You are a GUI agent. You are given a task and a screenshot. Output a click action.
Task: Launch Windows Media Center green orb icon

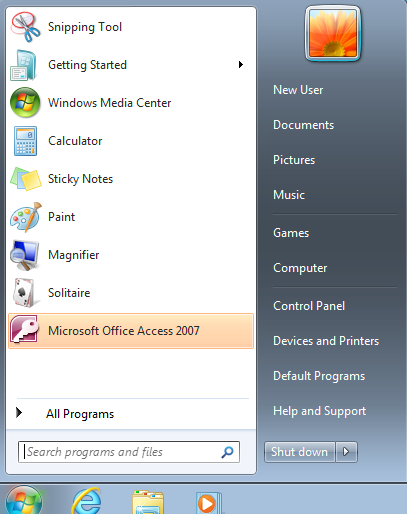(x=25, y=103)
